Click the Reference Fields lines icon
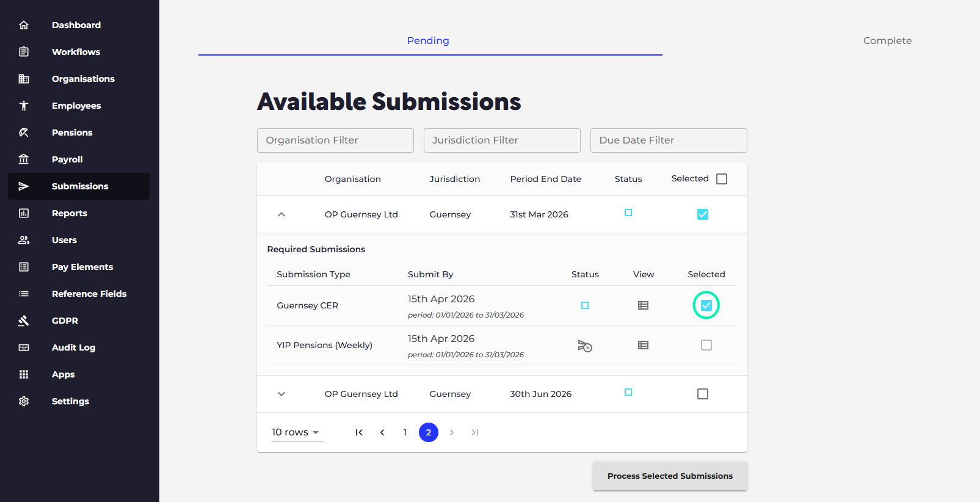Image resolution: width=980 pixels, height=502 pixels. pos(24,294)
